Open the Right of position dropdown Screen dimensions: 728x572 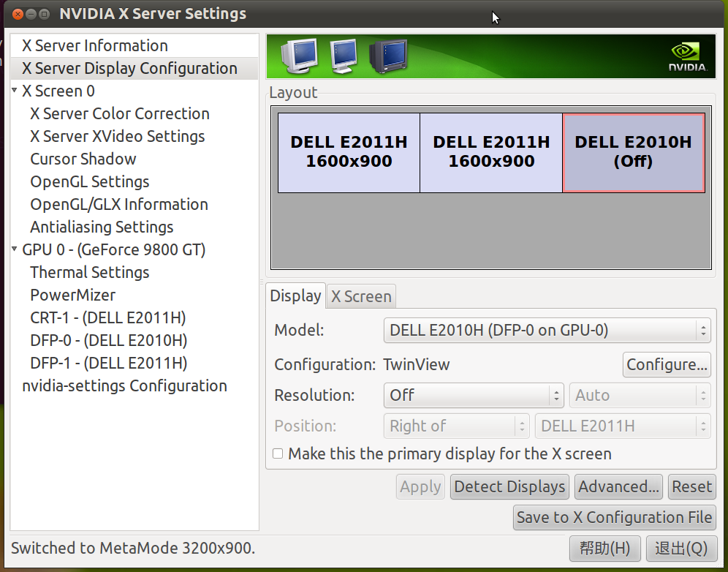point(456,426)
